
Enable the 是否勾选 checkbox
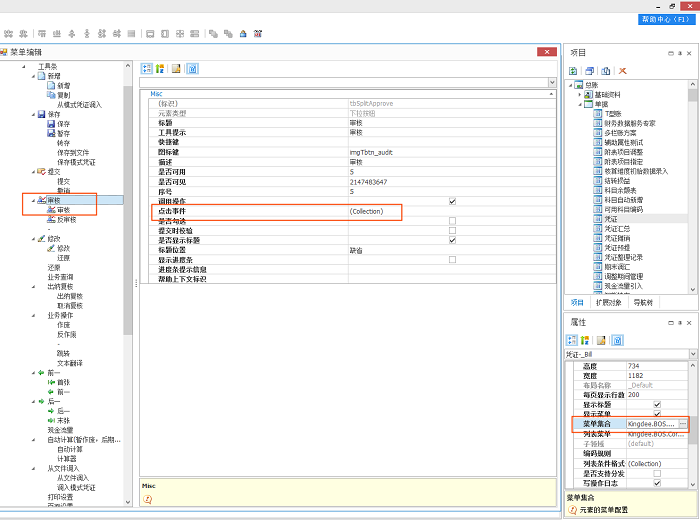click(452, 221)
